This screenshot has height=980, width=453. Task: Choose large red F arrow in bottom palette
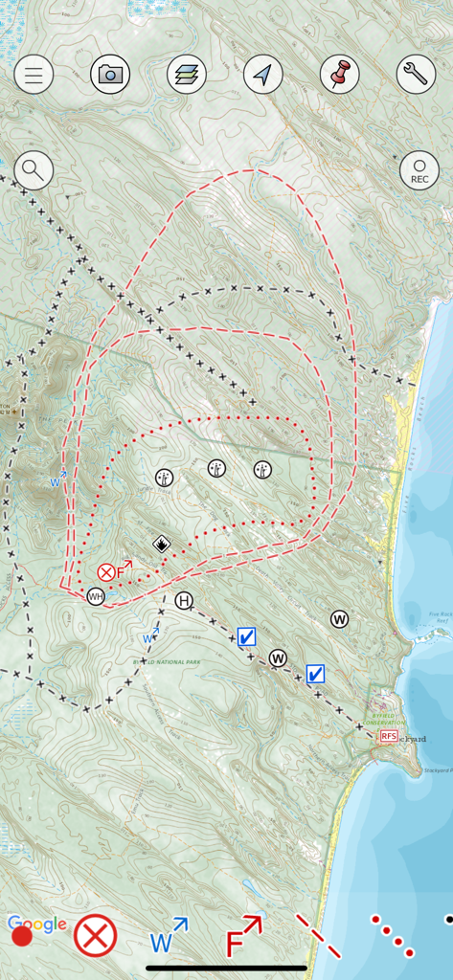coord(244,936)
